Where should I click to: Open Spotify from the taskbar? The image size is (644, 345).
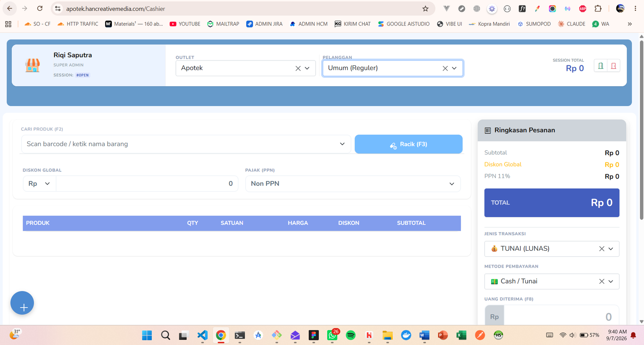tap(351, 335)
